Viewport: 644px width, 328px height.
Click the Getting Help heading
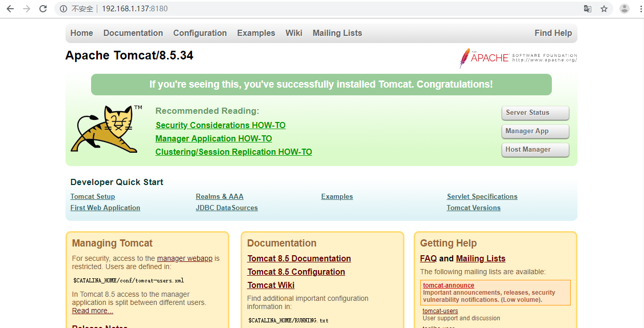448,243
